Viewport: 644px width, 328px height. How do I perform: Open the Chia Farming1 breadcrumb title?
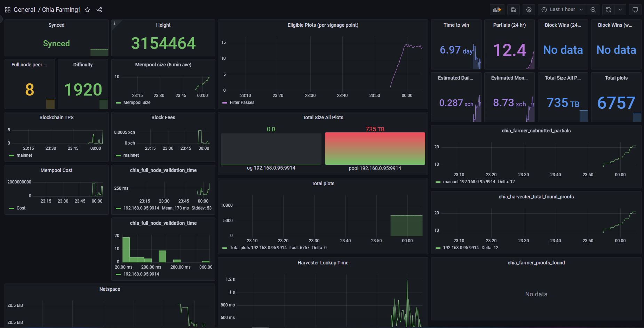(x=61, y=10)
